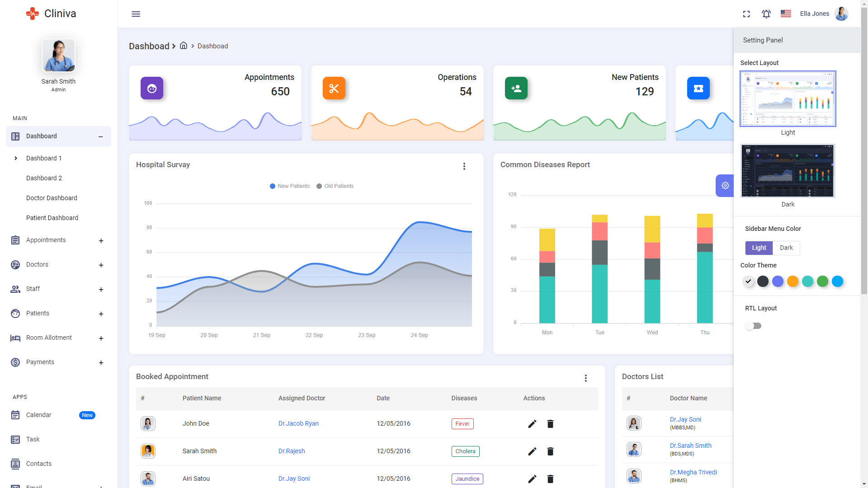The width and height of the screenshot is (868, 488).
Task: Open the notifications bell
Action: [x=766, y=14]
